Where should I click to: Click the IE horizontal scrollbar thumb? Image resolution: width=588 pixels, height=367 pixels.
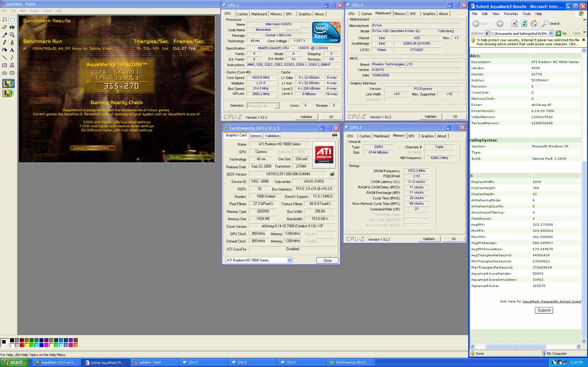pyautogui.click(x=515, y=346)
